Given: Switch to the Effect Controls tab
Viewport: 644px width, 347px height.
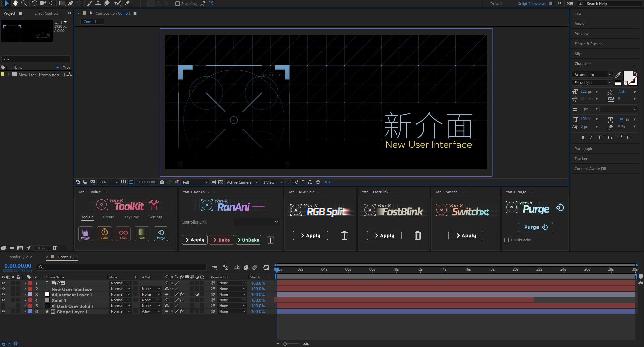Looking at the screenshot, I should tap(46, 13).
